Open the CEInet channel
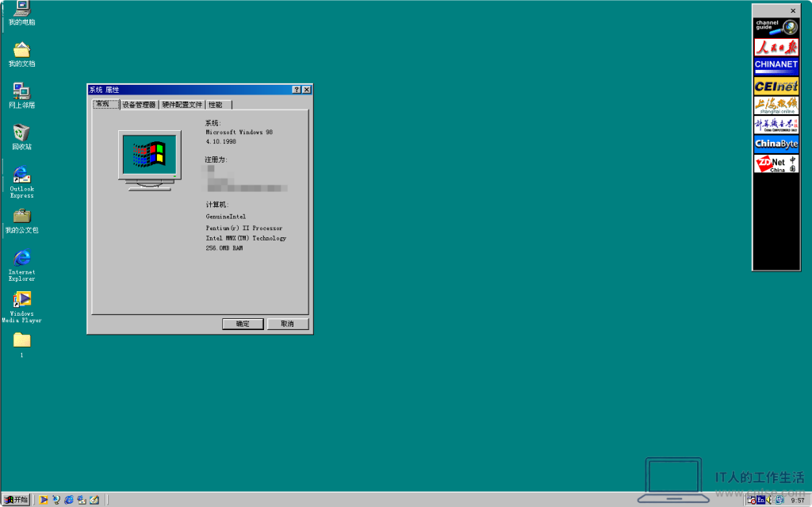Image resolution: width=812 pixels, height=507 pixels. [776, 86]
